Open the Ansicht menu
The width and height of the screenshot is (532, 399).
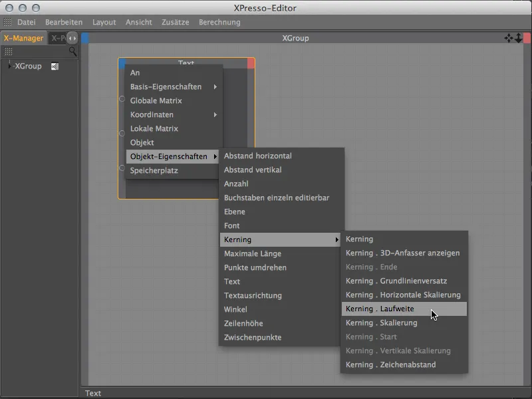[139, 22]
